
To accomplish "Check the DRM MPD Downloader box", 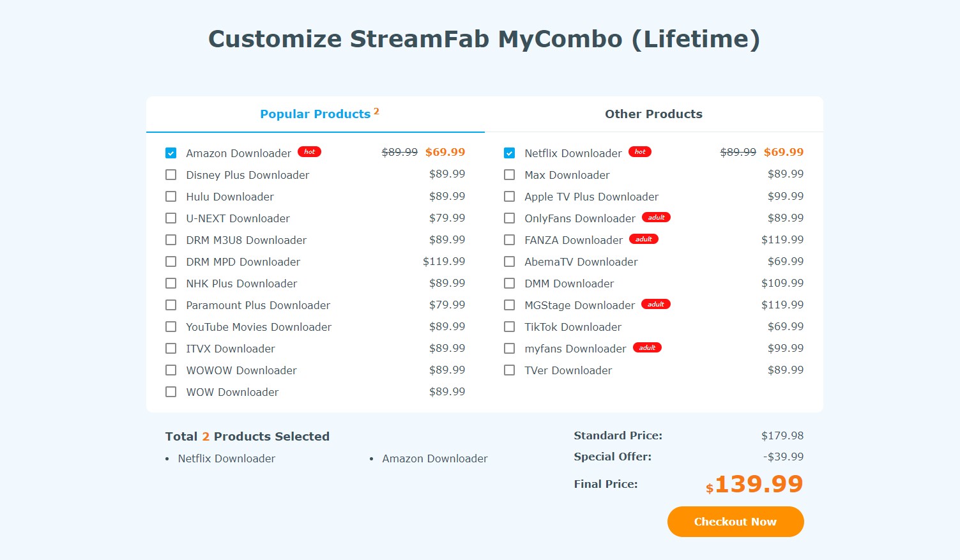I will 171,261.
